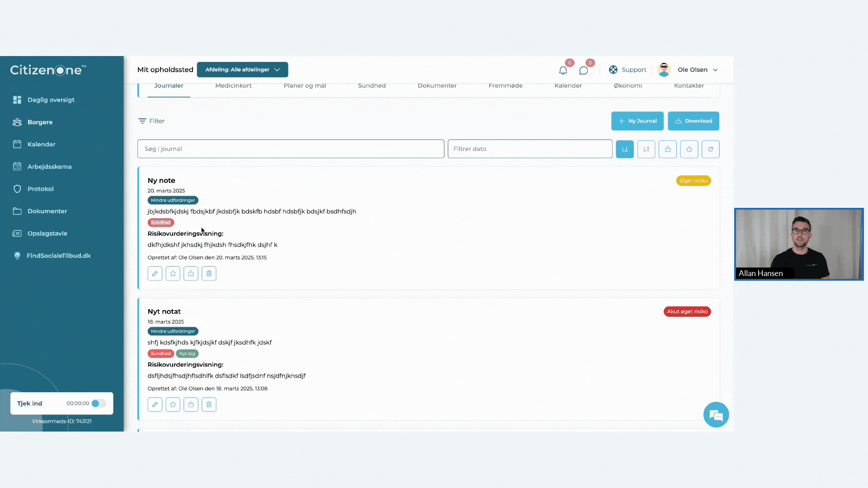This screenshot has width=868, height=488.
Task: Click Mindre udfordringer tag on Nyt notat
Action: coord(173,331)
